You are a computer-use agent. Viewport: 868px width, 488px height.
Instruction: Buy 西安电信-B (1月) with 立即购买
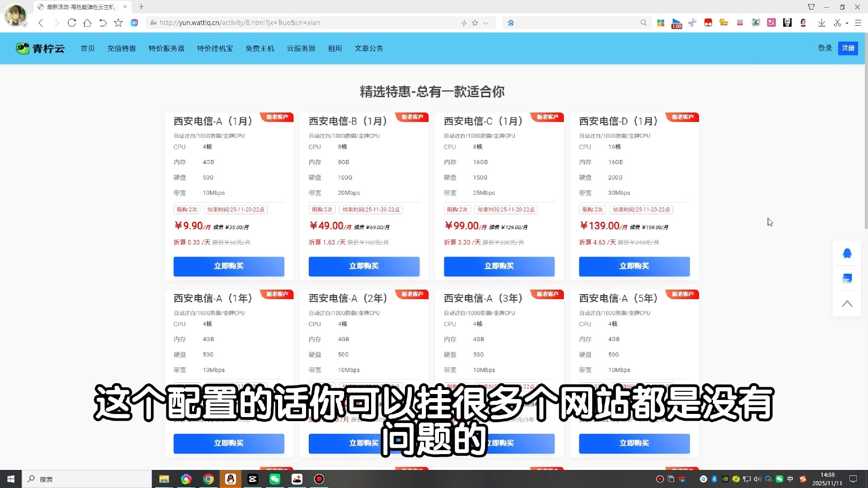(364, 266)
